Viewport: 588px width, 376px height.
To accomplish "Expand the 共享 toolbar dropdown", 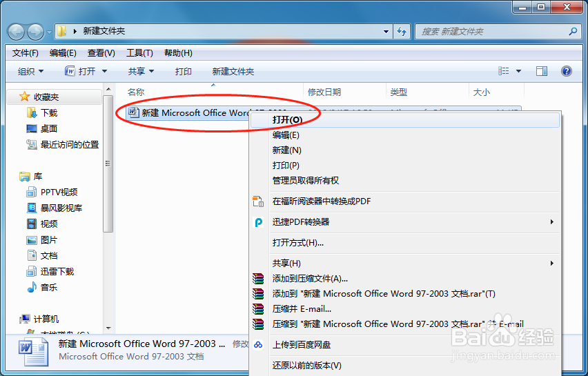I will click(141, 71).
